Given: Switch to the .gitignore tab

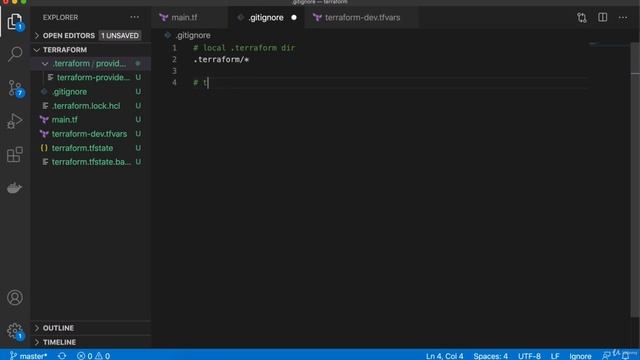Looking at the screenshot, I should click(x=266, y=18).
